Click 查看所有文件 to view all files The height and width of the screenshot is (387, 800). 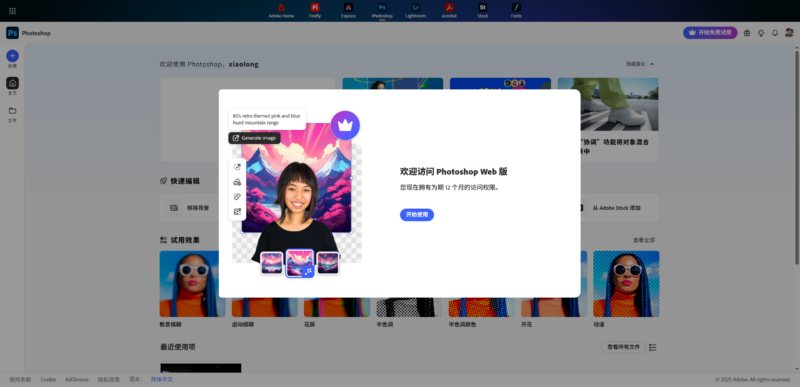click(623, 347)
